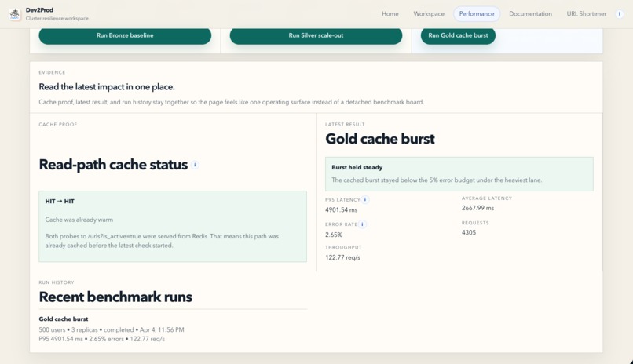Click the 'Burst held steady' result heading
633x364 pixels.
[x=357, y=167]
